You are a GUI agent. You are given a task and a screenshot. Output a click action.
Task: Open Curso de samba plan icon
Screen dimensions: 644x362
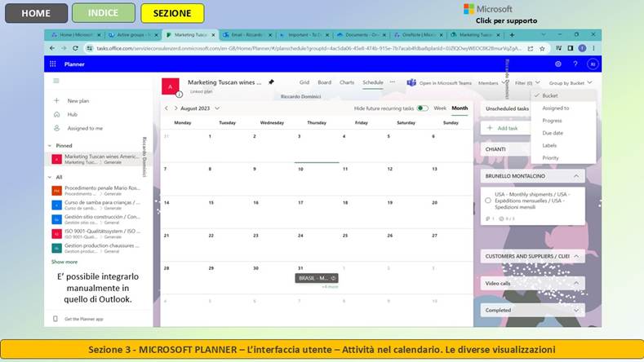tap(56, 205)
